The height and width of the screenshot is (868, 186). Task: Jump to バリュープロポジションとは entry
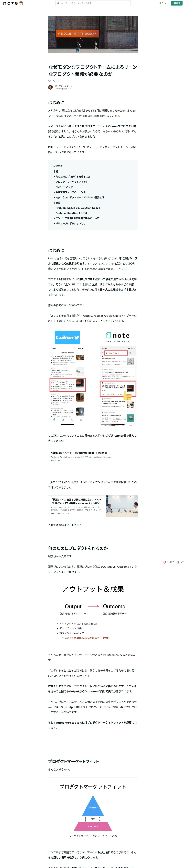point(70,223)
